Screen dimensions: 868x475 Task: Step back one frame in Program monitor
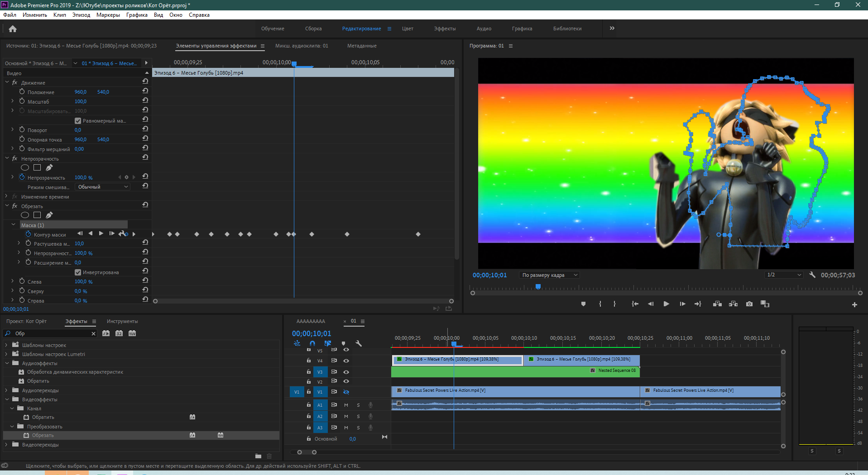point(651,304)
